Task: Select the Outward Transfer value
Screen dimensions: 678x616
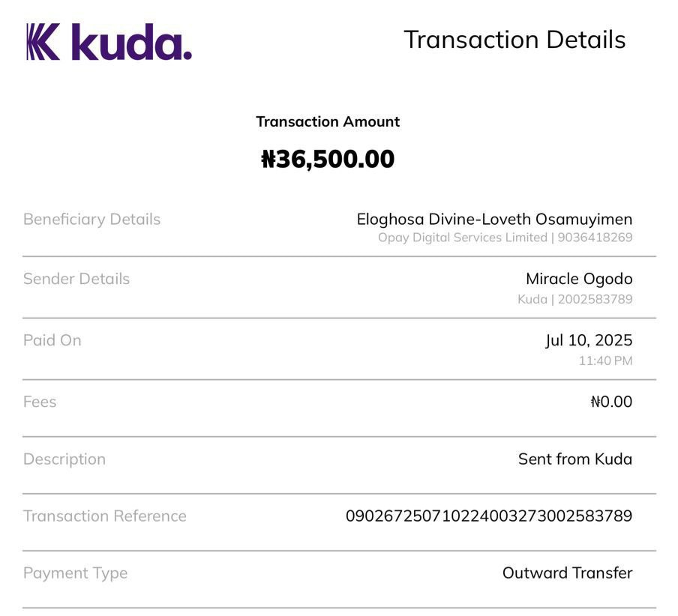Action: pos(567,573)
